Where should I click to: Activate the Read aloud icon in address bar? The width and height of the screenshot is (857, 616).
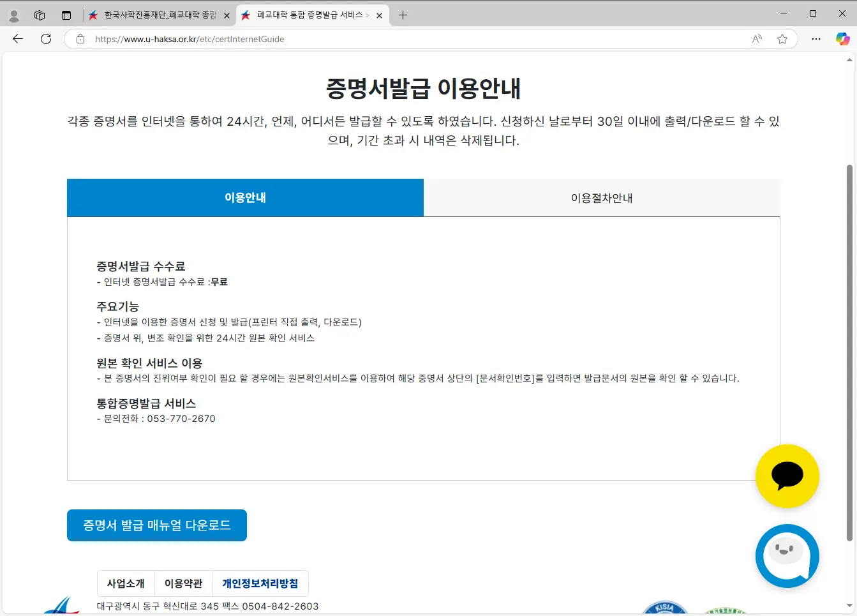(757, 39)
